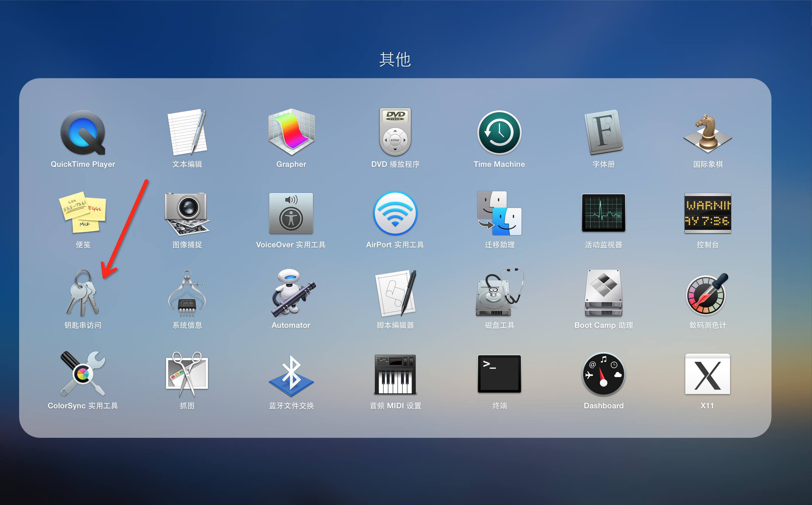Click the 蓝牙文件交换 label text
The height and width of the screenshot is (505, 812).
pyautogui.click(x=291, y=405)
